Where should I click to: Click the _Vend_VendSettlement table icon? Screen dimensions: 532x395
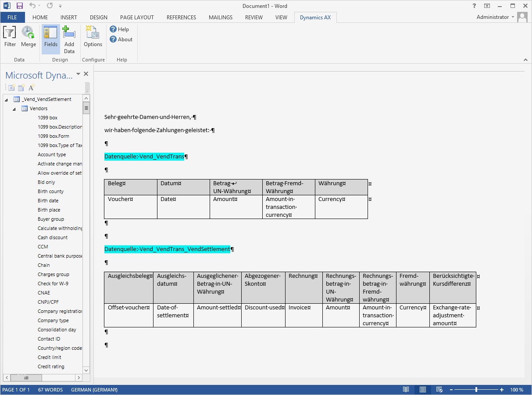(x=17, y=99)
